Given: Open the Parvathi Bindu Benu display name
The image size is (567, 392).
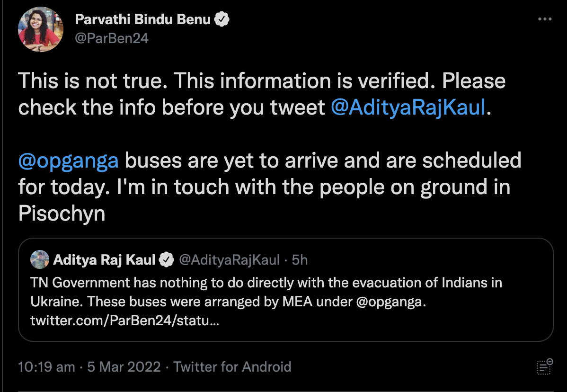Looking at the screenshot, I should 142,19.
